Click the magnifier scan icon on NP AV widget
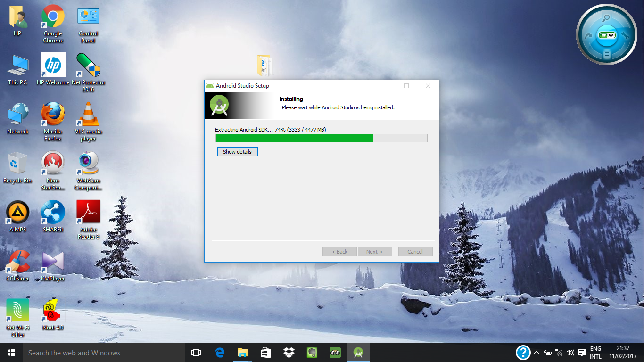The height and width of the screenshot is (362, 644). tap(606, 18)
